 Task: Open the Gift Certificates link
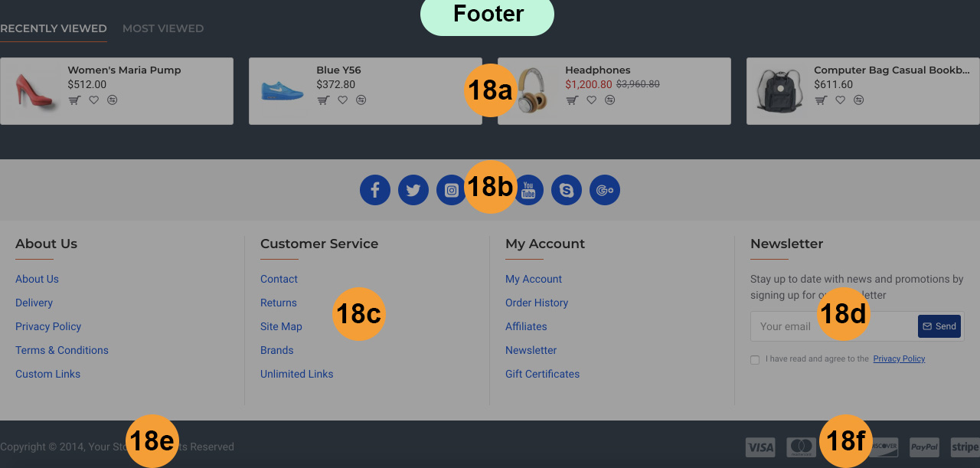coord(542,374)
